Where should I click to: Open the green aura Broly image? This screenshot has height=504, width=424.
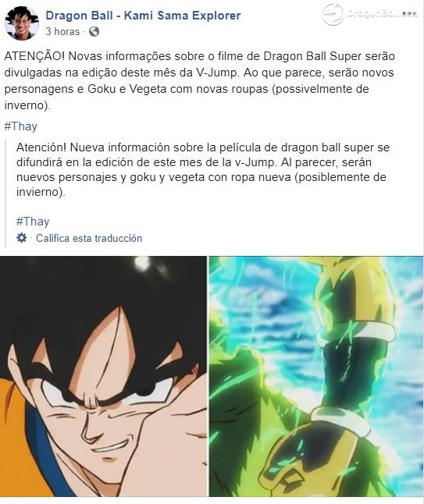pyautogui.click(x=316, y=376)
